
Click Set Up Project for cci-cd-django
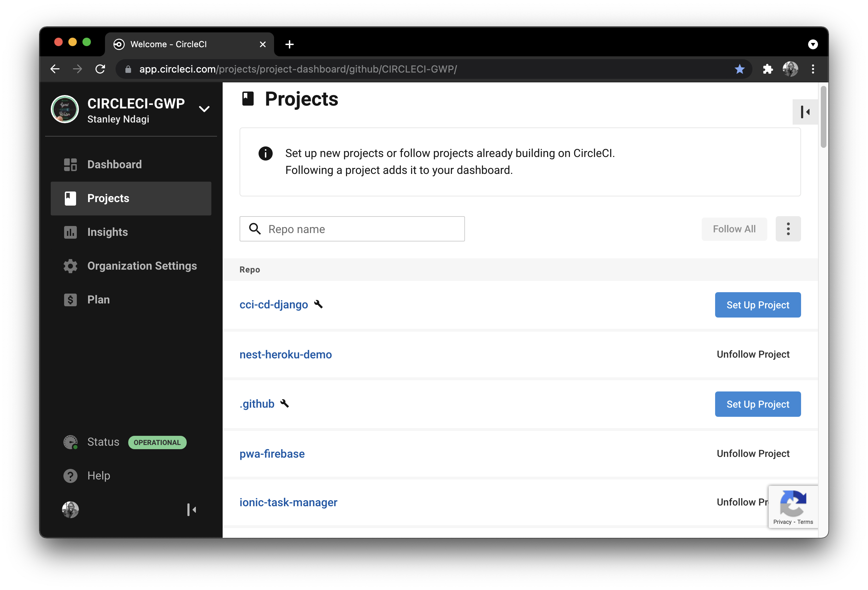pyautogui.click(x=757, y=305)
